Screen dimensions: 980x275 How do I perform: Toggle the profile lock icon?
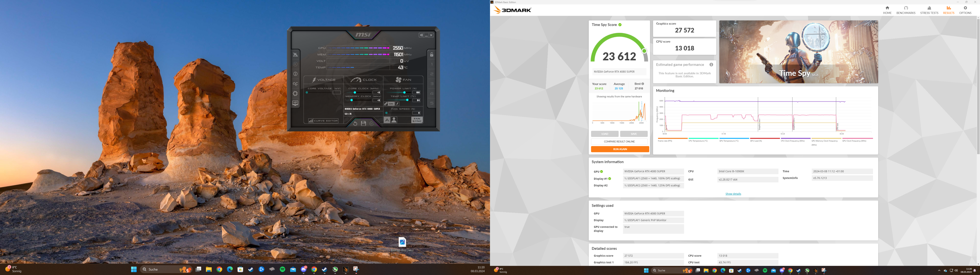click(x=431, y=55)
